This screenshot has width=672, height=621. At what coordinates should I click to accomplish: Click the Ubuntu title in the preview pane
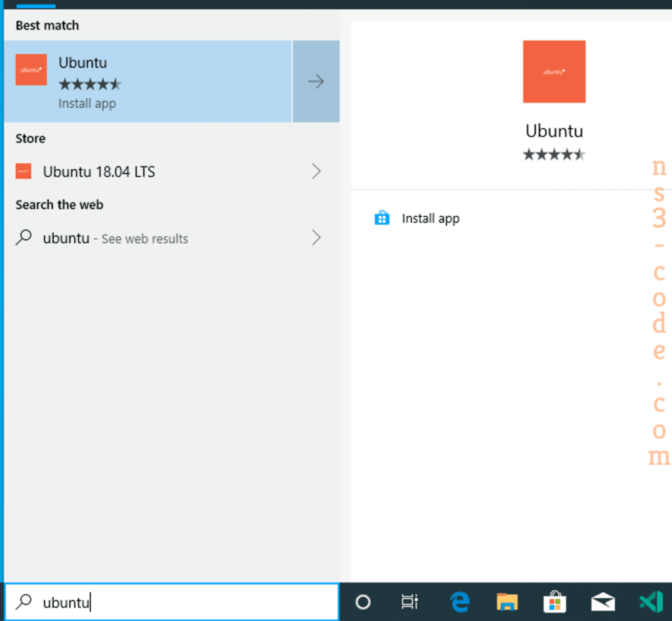coord(554,131)
